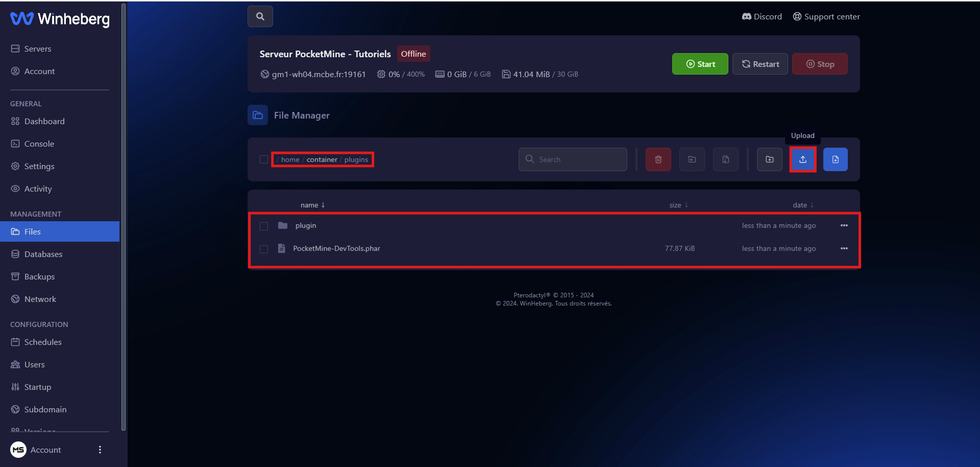Go to Databases in the sidebar
Screen dimensions: 980x467
click(43, 254)
